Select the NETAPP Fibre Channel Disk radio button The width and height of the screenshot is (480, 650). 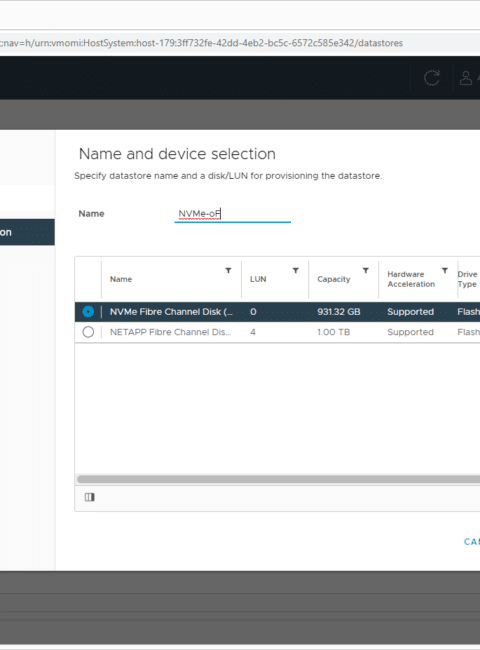coord(88,332)
